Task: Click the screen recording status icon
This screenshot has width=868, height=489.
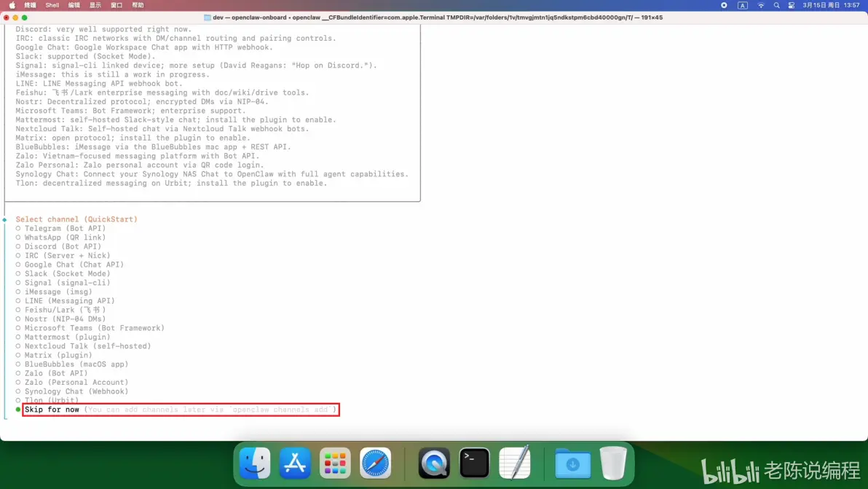Action: (724, 5)
